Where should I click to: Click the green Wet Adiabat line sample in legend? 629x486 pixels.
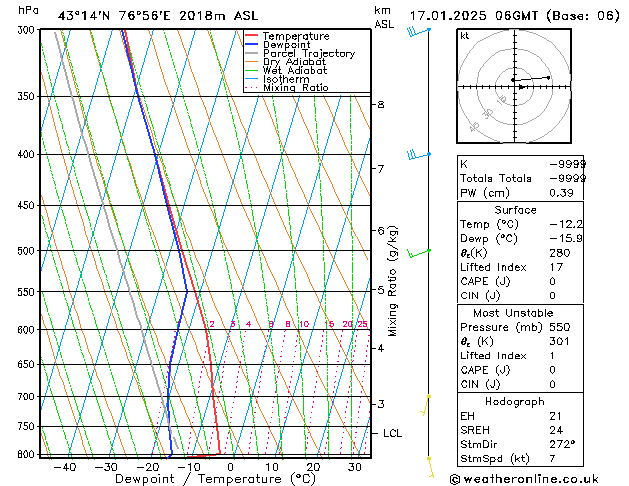click(x=252, y=70)
